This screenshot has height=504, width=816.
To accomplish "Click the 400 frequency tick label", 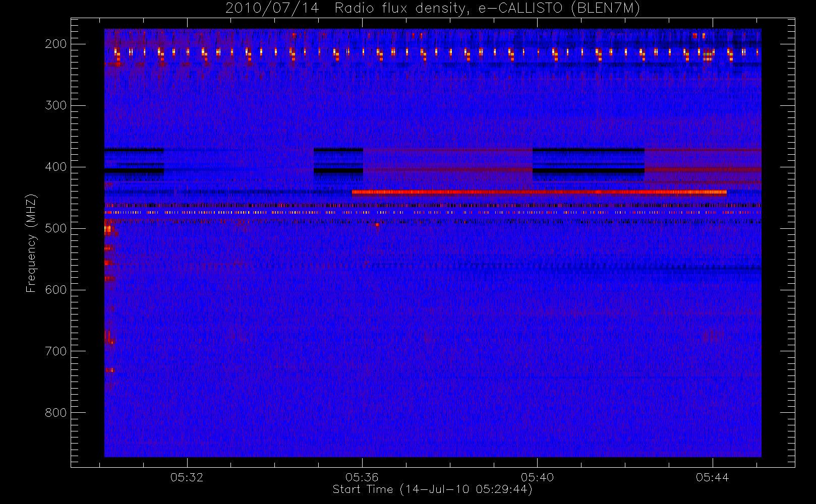I will [56, 167].
